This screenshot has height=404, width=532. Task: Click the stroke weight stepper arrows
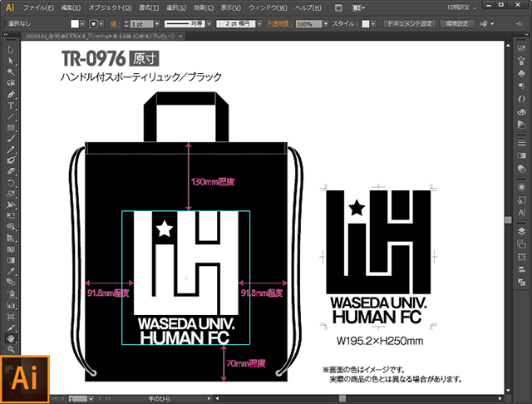pos(126,24)
